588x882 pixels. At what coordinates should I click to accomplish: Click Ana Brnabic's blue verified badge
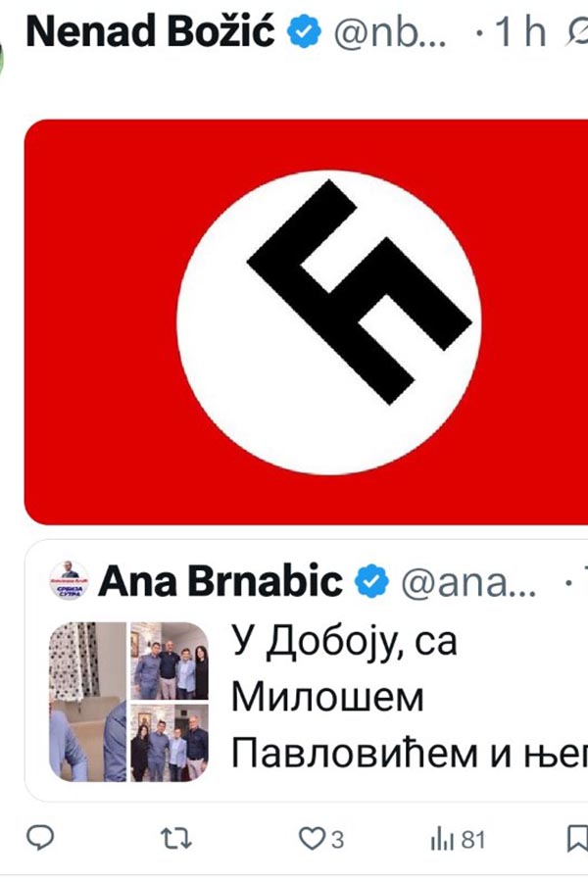pos(371,581)
